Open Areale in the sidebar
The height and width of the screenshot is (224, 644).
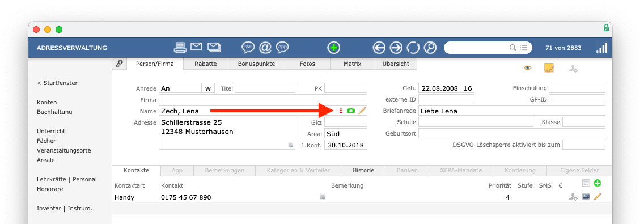(x=45, y=160)
